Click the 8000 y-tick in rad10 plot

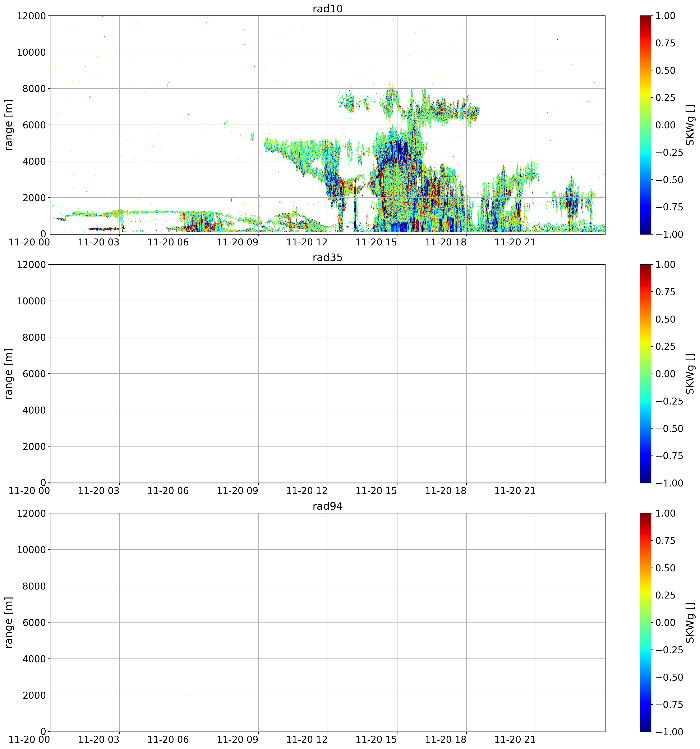34,89
